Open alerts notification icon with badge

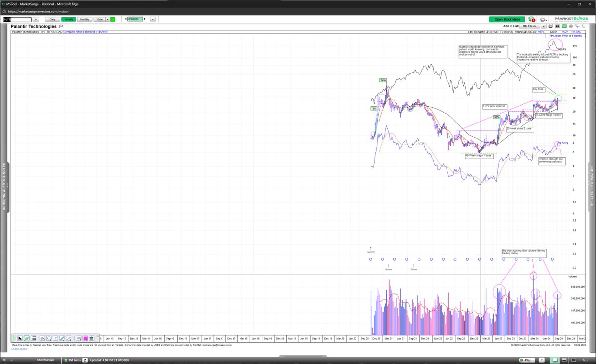point(532,19)
